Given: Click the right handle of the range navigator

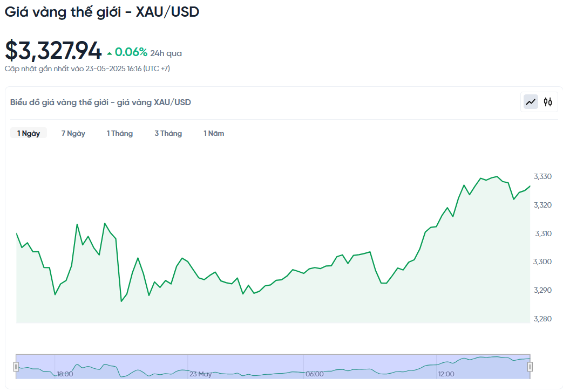Looking at the screenshot, I should pos(530,367).
